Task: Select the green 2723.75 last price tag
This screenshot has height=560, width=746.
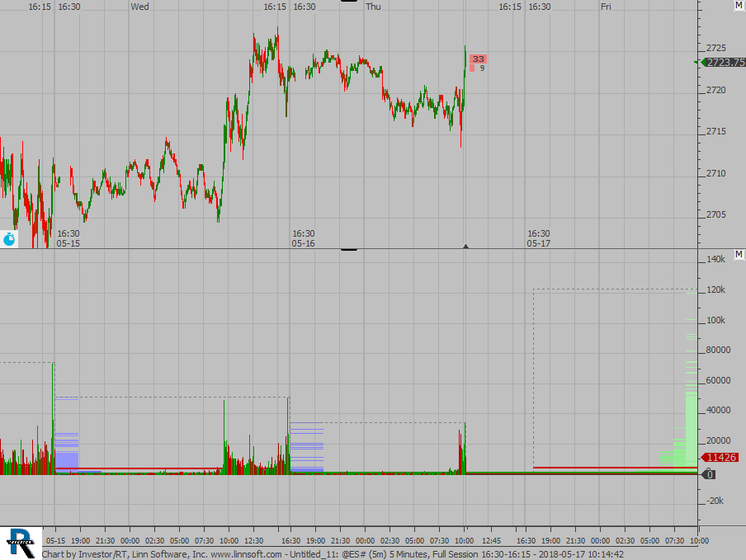Action: click(x=722, y=63)
